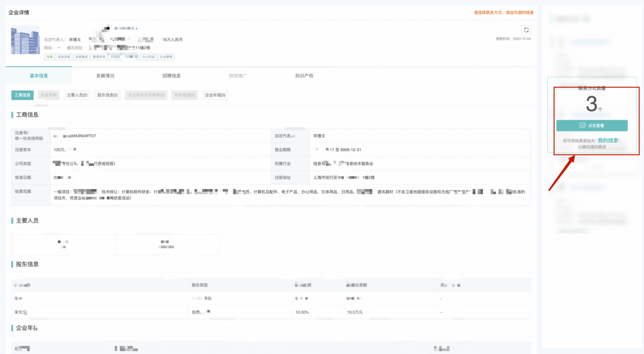Image resolution: width=644 pixels, height=354 pixels.
Task: Open the 网络推广 tab
Action: 238,75
